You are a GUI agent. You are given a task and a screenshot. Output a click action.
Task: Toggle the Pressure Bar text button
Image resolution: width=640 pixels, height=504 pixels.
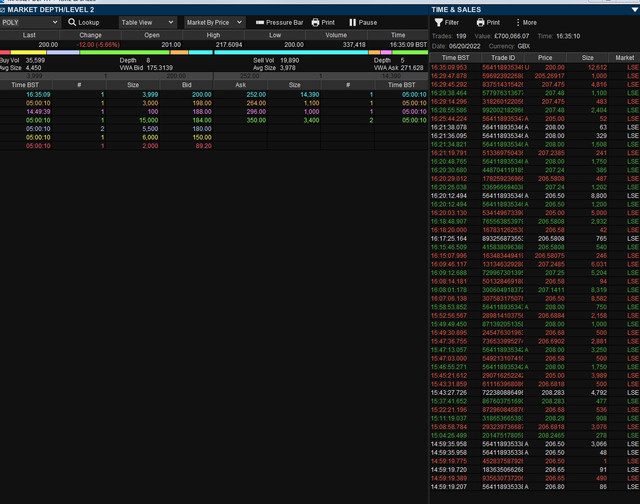coord(284,22)
